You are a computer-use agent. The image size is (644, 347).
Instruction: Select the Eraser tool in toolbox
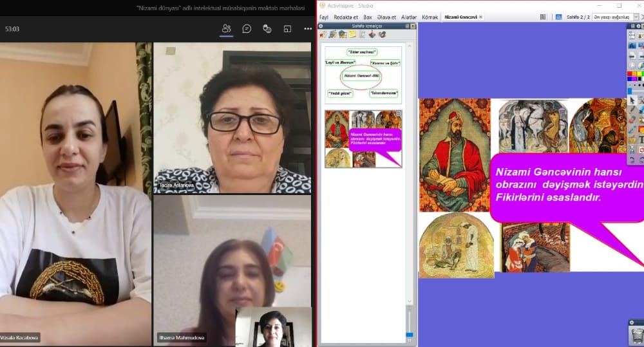click(632, 119)
